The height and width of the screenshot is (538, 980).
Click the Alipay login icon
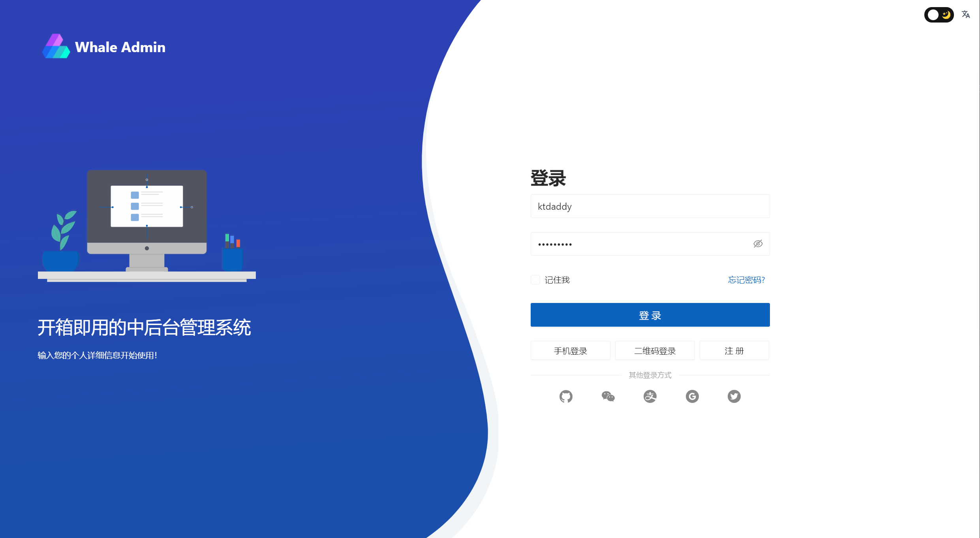(x=651, y=395)
